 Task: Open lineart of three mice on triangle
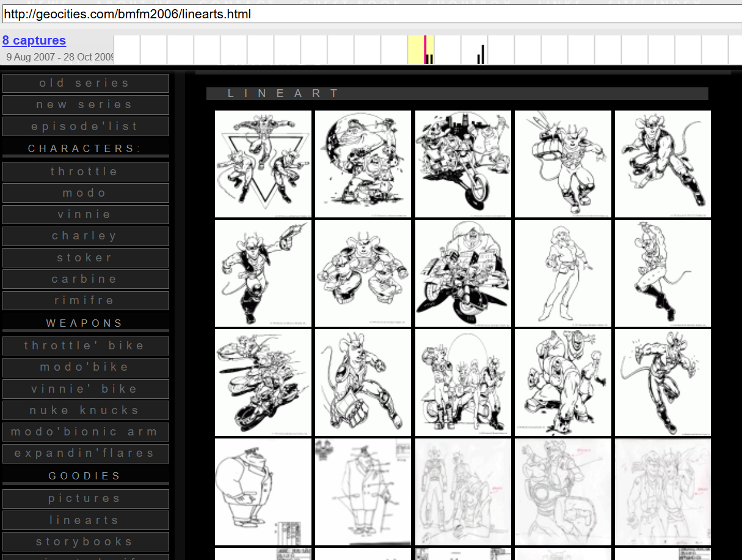(x=263, y=164)
